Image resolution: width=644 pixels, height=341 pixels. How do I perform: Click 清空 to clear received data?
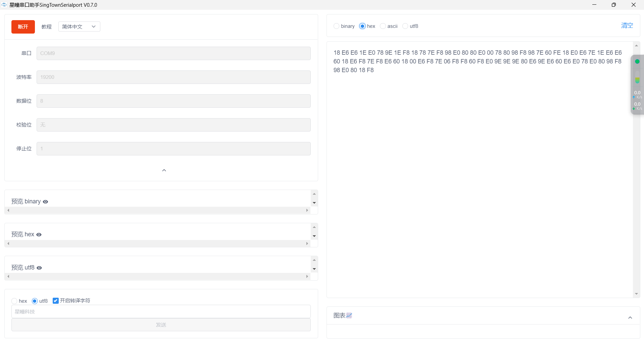tap(627, 26)
